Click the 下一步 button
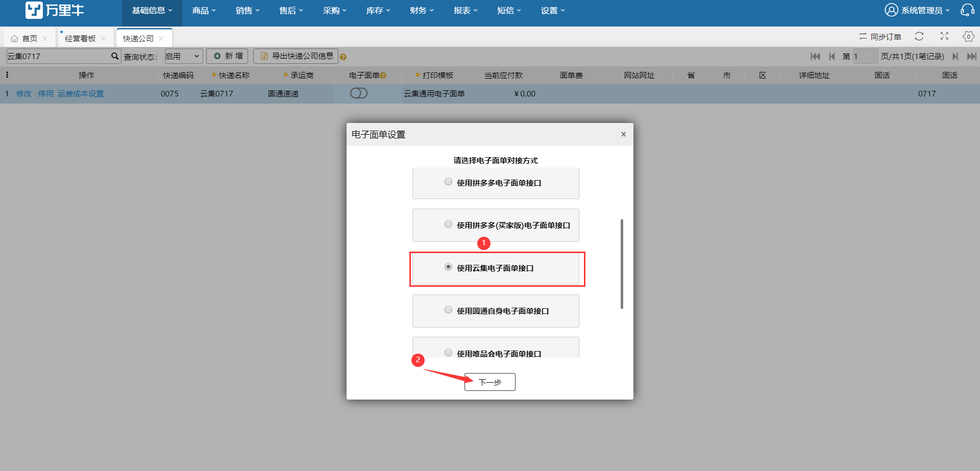 pyautogui.click(x=490, y=382)
